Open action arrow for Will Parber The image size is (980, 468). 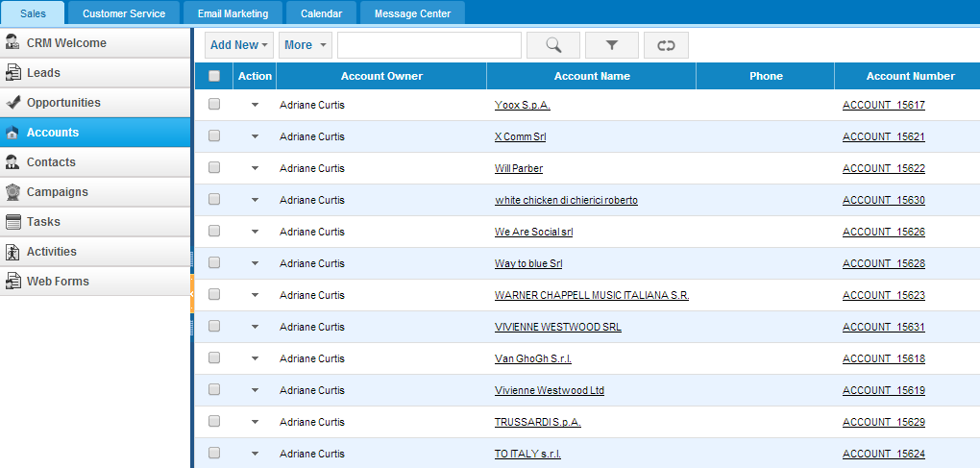coord(255,168)
